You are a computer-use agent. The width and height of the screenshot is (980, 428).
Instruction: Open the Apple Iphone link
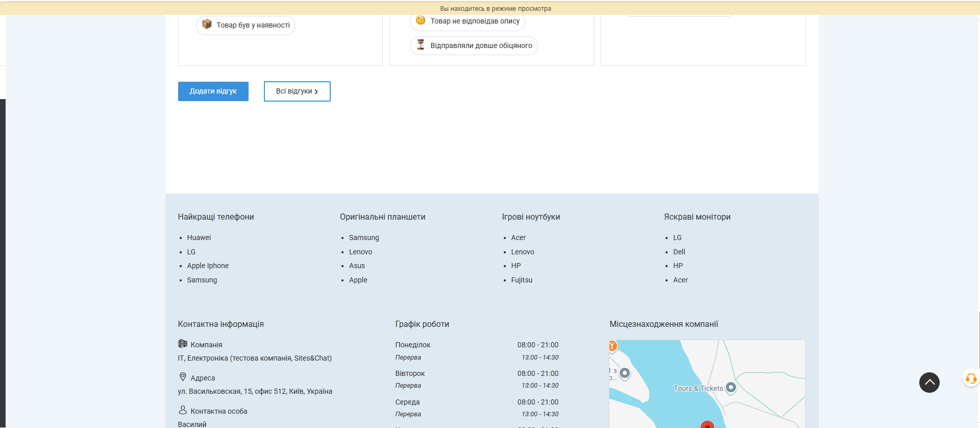208,266
